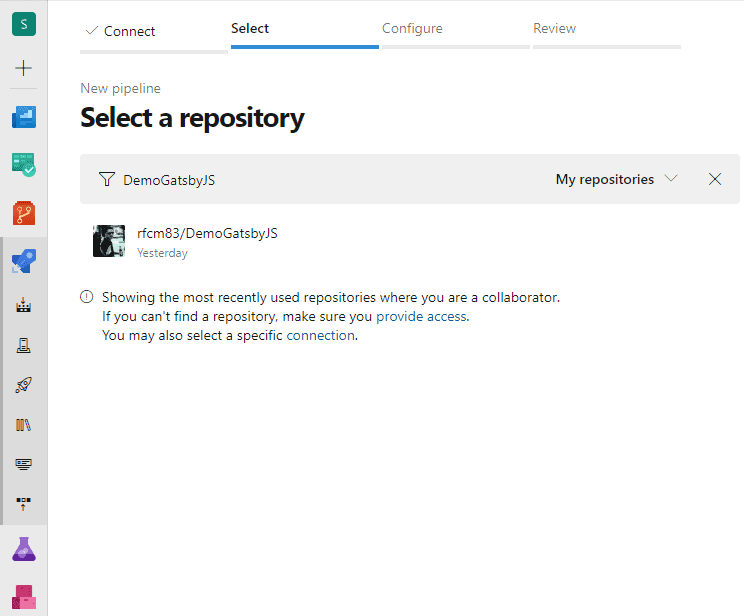Open Task groups icon
The height and width of the screenshot is (616, 744).
coord(23,464)
